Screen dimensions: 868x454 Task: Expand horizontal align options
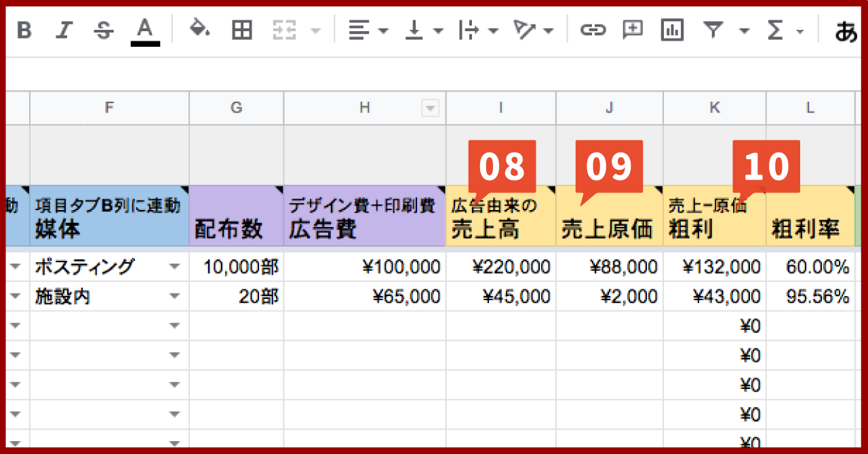coord(368,30)
